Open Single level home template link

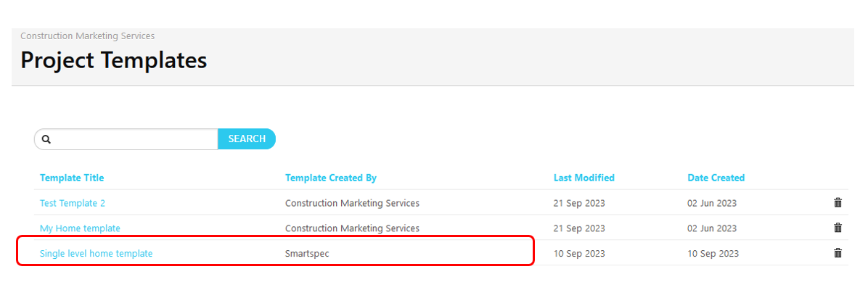[96, 253]
